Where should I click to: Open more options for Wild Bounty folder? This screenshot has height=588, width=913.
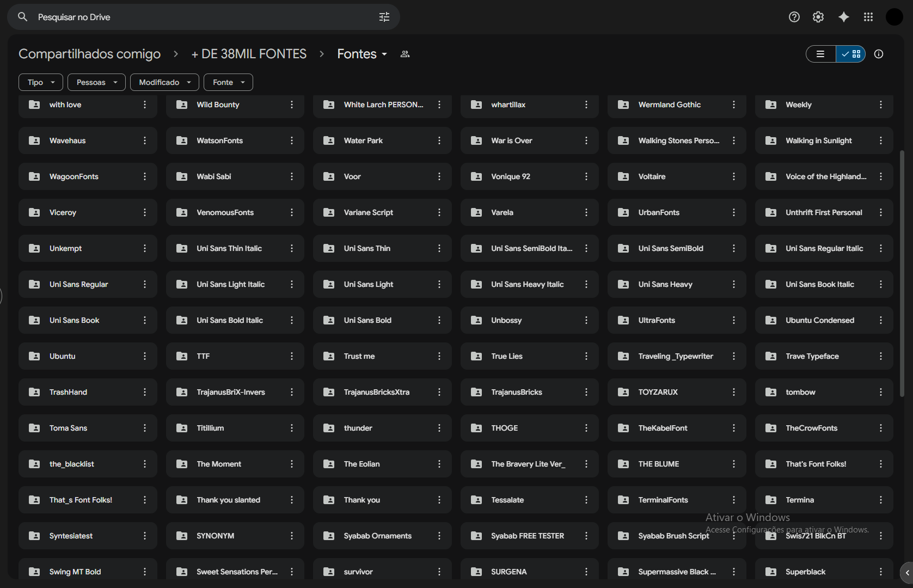pyautogui.click(x=292, y=105)
